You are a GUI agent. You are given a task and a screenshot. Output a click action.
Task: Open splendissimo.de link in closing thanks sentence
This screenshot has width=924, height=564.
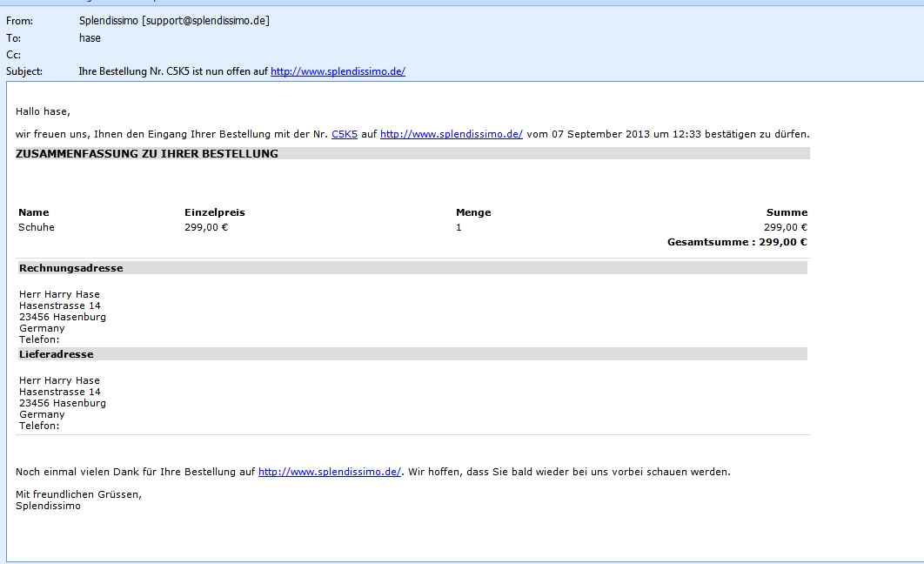pos(330,472)
